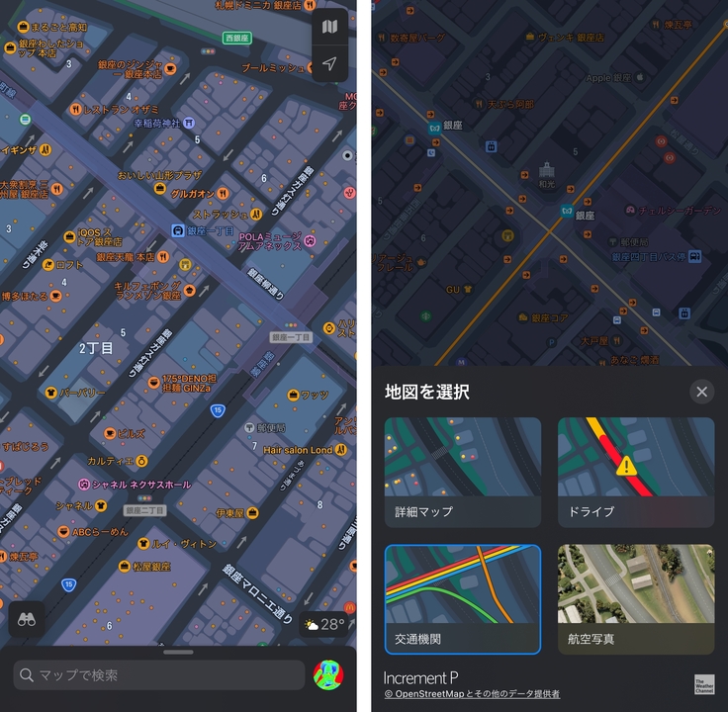
Task: Tap the location arrow tracking button
Action: [x=329, y=63]
